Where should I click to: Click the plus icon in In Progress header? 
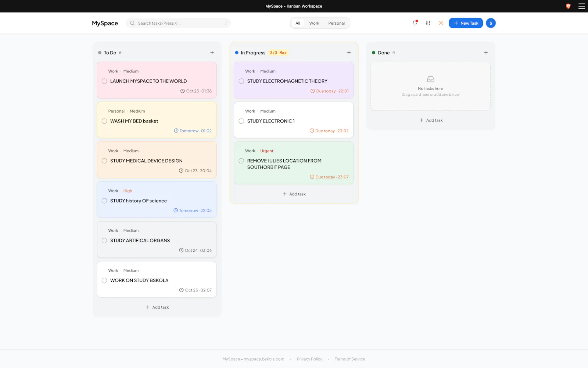click(x=349, y=53)
